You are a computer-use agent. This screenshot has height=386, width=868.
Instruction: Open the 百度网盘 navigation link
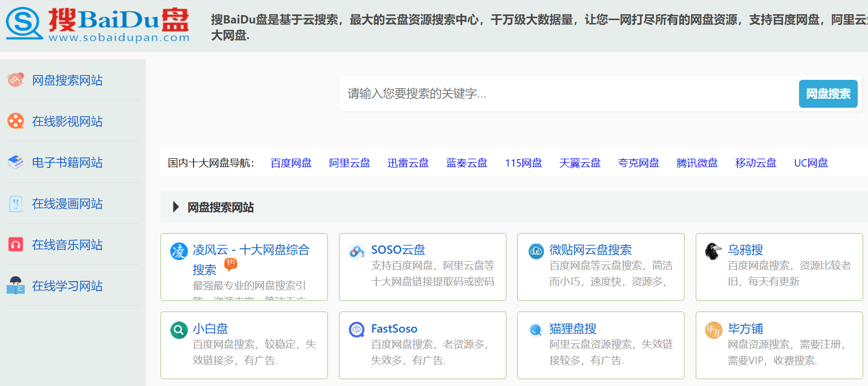(291, 163)
